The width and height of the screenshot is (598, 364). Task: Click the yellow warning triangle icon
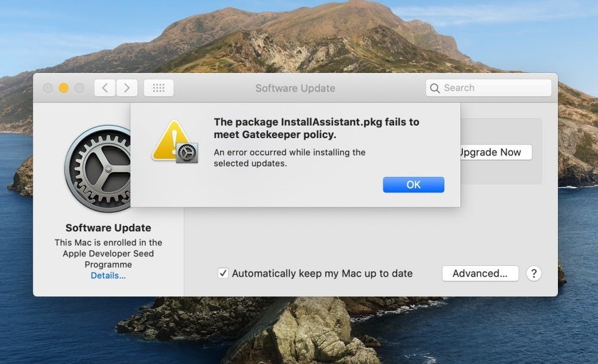pos(175,142)
